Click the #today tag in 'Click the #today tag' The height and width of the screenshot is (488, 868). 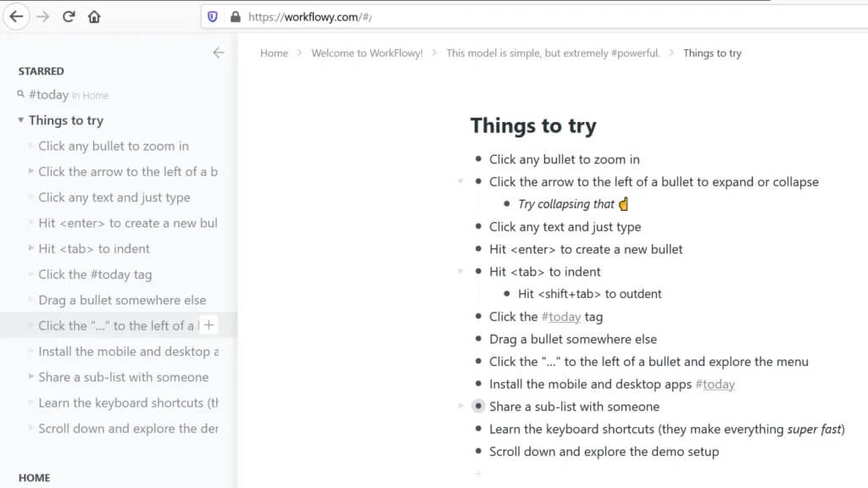tap(561, 317)
